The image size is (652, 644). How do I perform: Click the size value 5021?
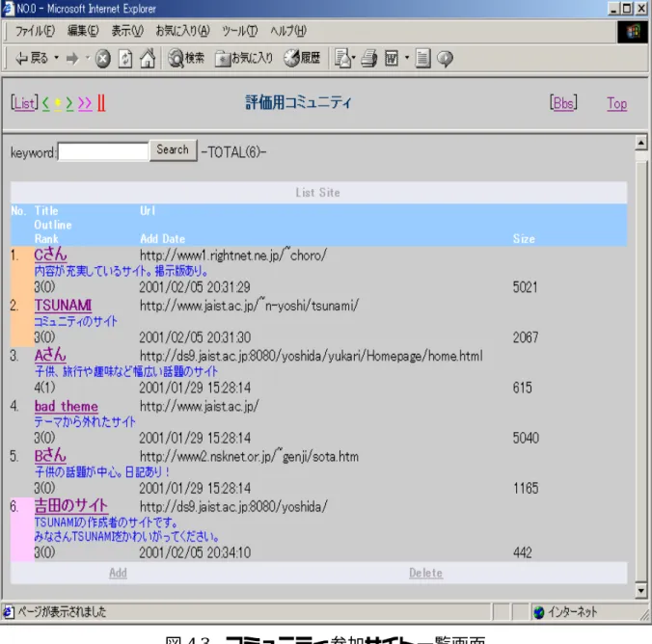click(525, 287)
